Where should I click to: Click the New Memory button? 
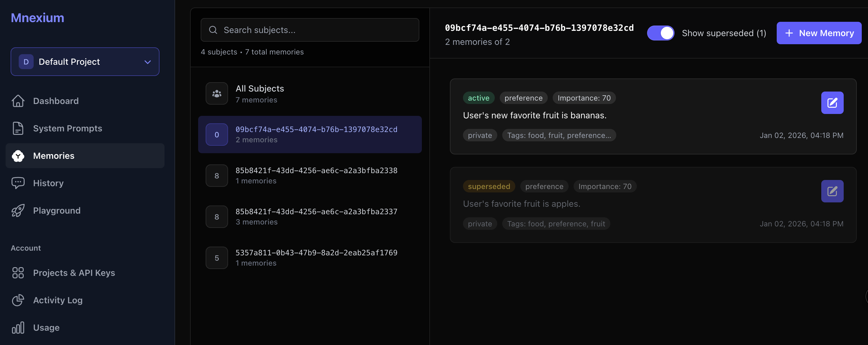pyautogui.click(x=819, y=33)
